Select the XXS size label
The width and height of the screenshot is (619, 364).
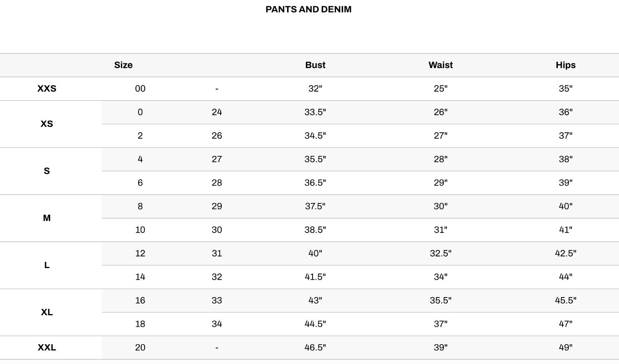[x=47, y=89]
